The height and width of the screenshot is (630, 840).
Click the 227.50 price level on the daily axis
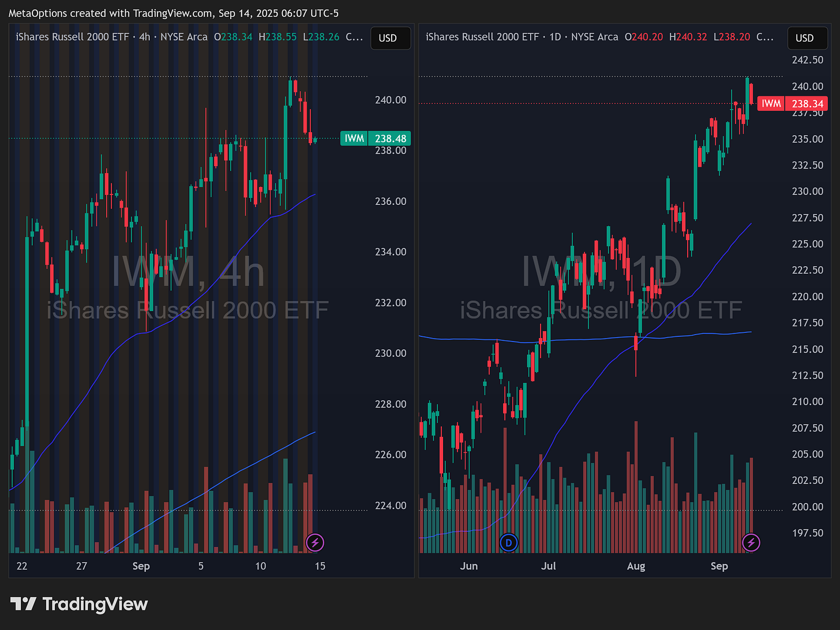808,218
